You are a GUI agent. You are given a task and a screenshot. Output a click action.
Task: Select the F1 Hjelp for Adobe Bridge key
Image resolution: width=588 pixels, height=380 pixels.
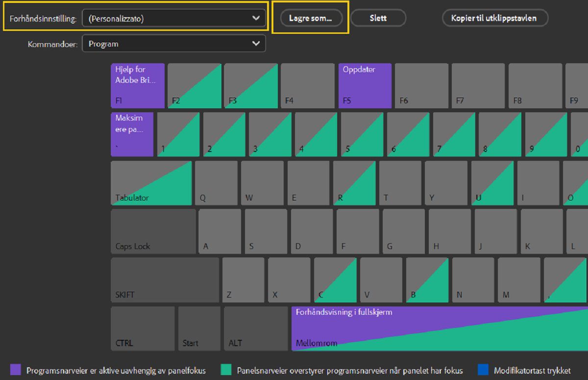(138, 85)
